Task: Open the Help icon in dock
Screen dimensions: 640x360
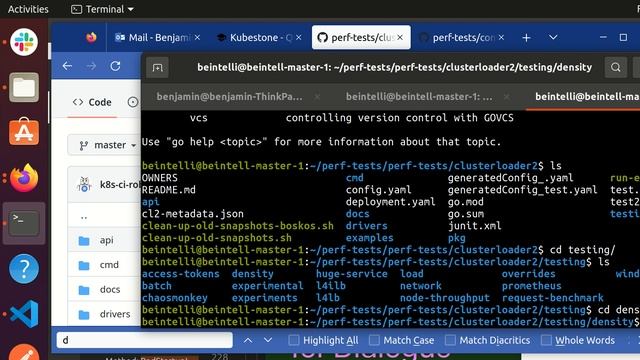Action: [24, 269]
